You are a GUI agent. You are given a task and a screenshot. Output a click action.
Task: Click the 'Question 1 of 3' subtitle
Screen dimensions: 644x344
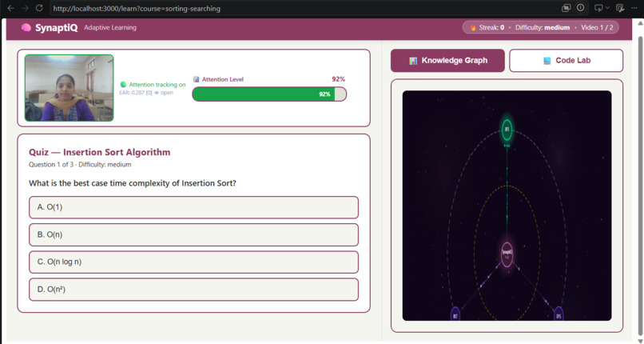tap(80, 164)
